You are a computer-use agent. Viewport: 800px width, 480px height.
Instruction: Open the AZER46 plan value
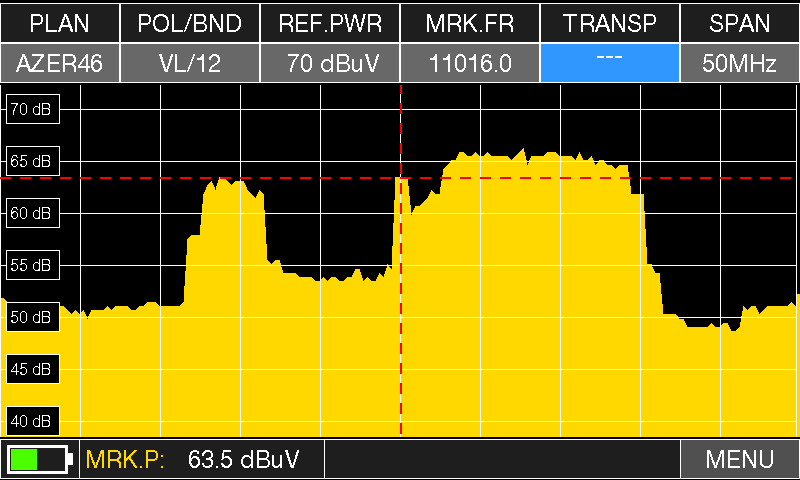tap(60, 63)
